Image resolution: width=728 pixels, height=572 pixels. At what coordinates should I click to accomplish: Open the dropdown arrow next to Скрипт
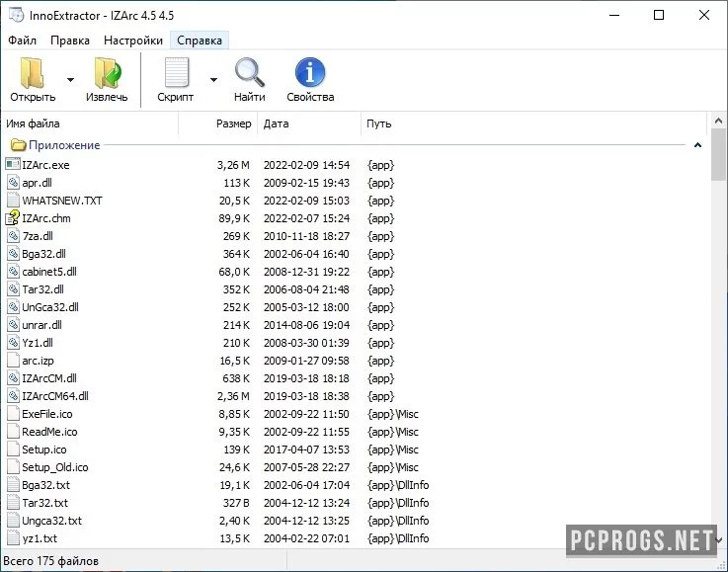[x=213, y=80]
